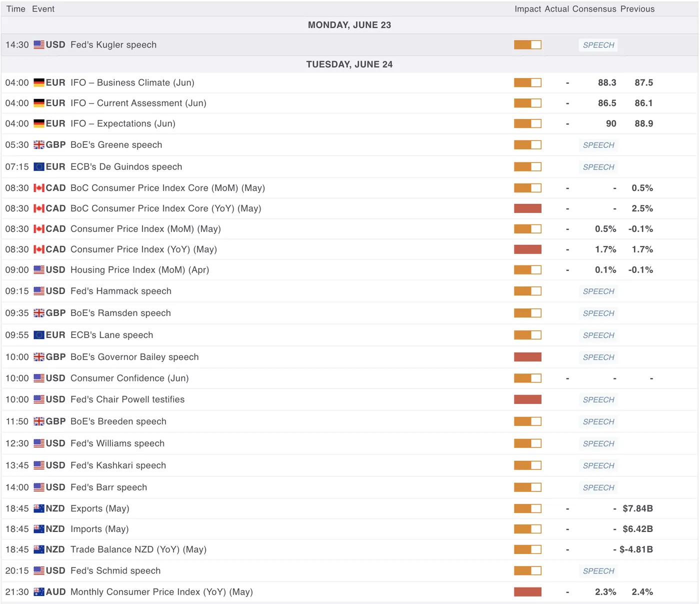Screen dimensions: 700x604
Task: Click German flag next to IFO Business Climate
Action: coord(39,82)
